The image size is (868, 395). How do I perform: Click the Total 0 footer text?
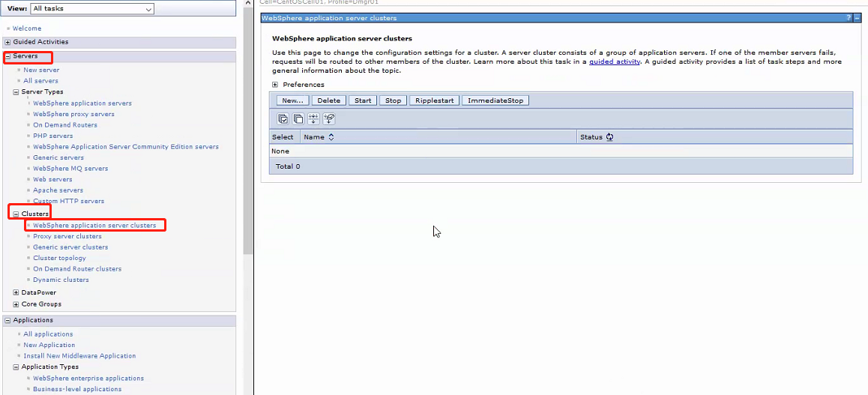click(x=288, y=166)
